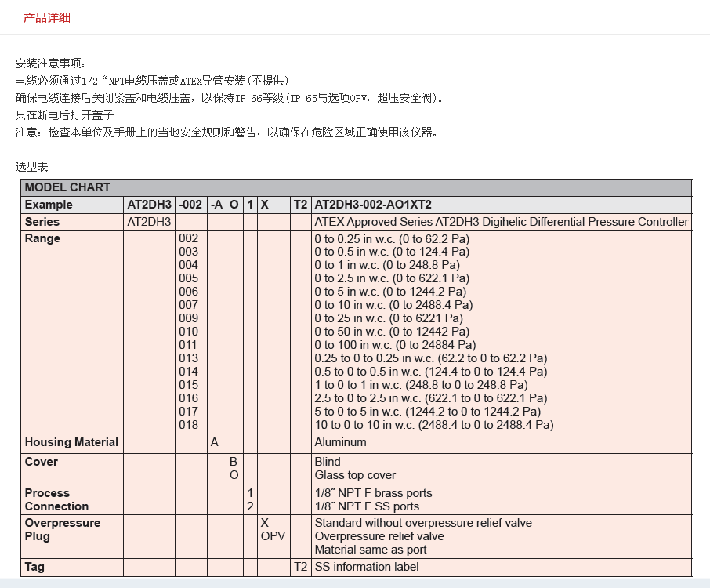This screenshot has width=710, height=588.
Task: Click the Glass top cover description
Action: click(355, 475)
